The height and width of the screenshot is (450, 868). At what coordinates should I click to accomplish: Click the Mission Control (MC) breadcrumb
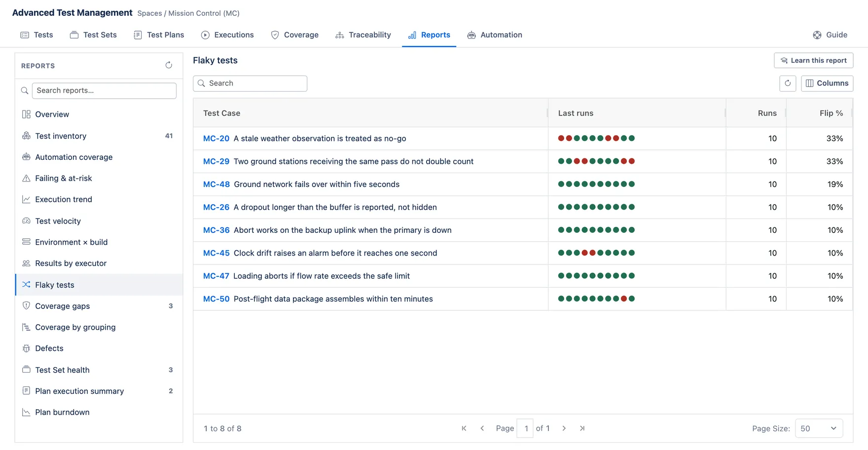click(204, 13)
